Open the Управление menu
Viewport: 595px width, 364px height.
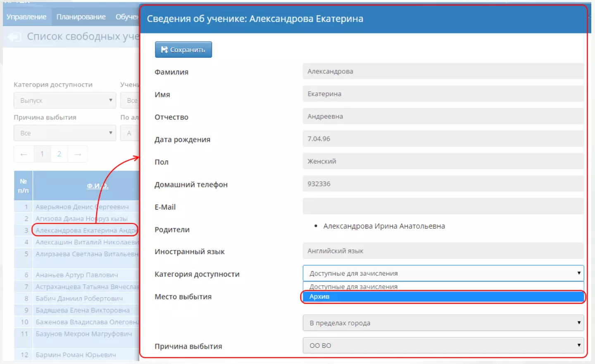tap(26, 17)
